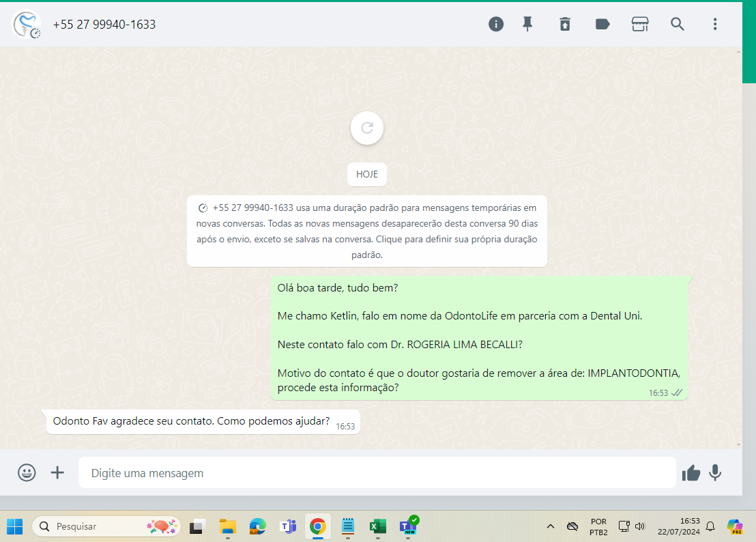The width and height of the screenshot is (756, 542).
Task: Search within the conversation
Action: pyautogui.click(x=678, y=24)
